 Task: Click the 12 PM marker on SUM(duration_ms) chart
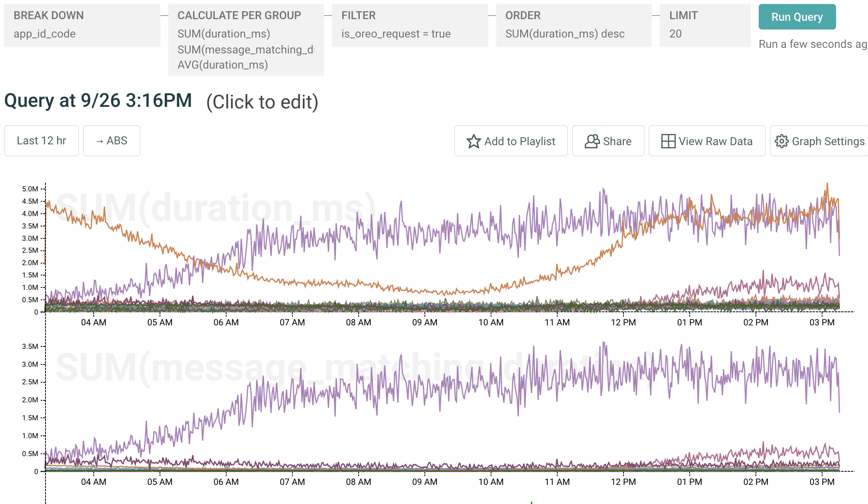tap(623, 322)
